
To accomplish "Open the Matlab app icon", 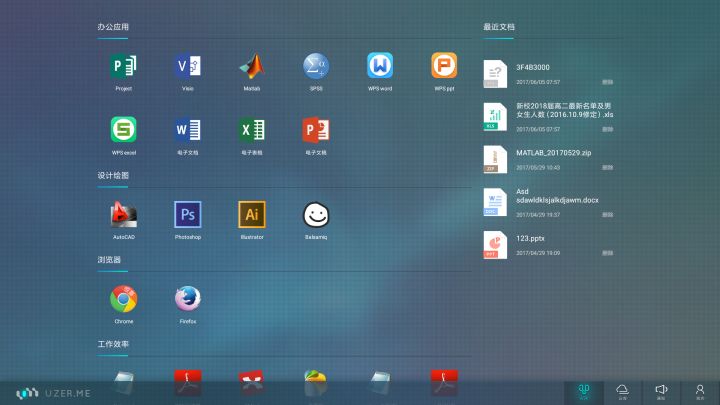I will point(252,66).
